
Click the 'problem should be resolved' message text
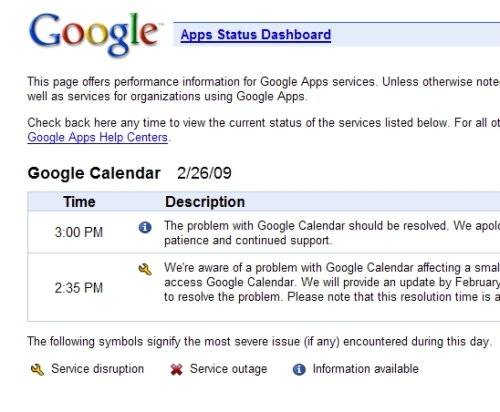332,233
